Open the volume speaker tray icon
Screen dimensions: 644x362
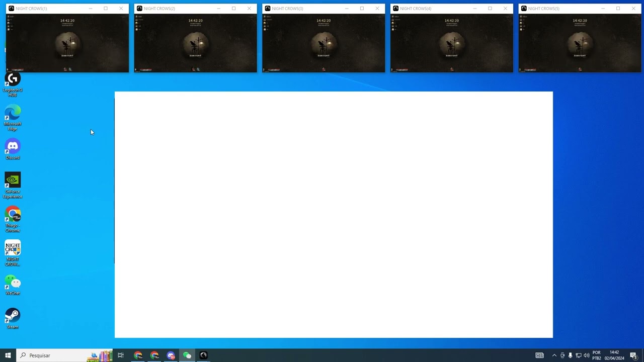pos(586,355)
